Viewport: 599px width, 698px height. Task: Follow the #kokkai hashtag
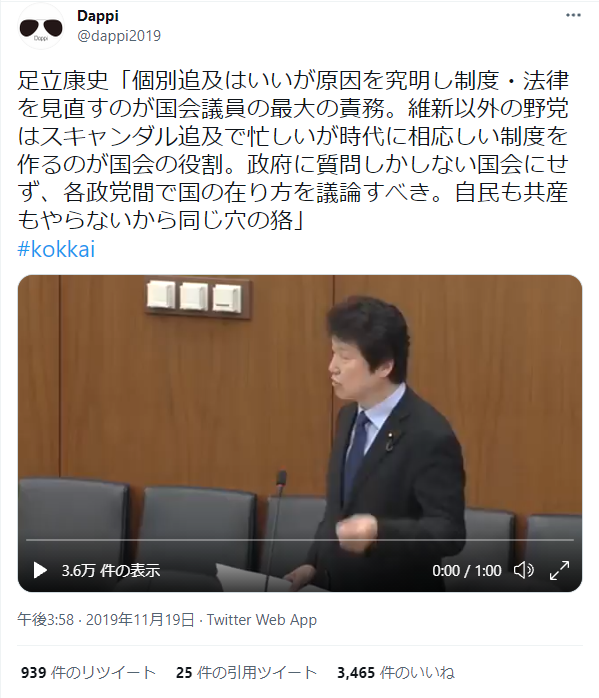tap(56, 249)
